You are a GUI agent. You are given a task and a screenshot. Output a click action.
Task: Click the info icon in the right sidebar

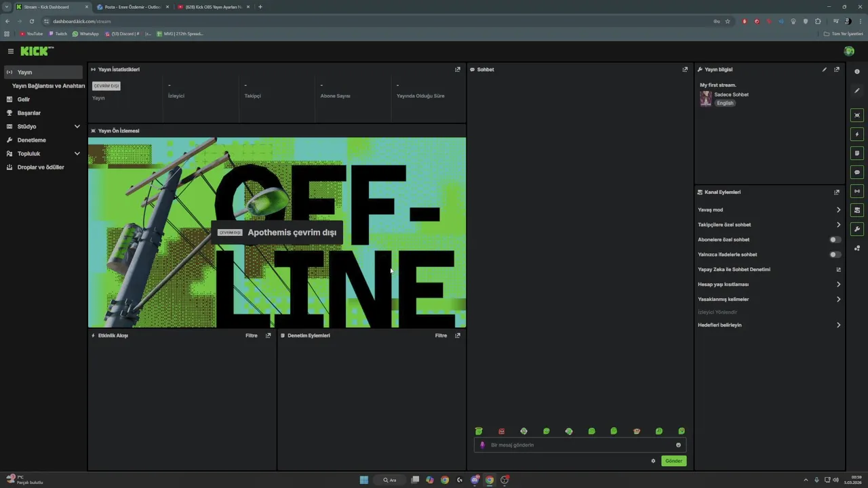pyautogui.click(x=857, y=72)
